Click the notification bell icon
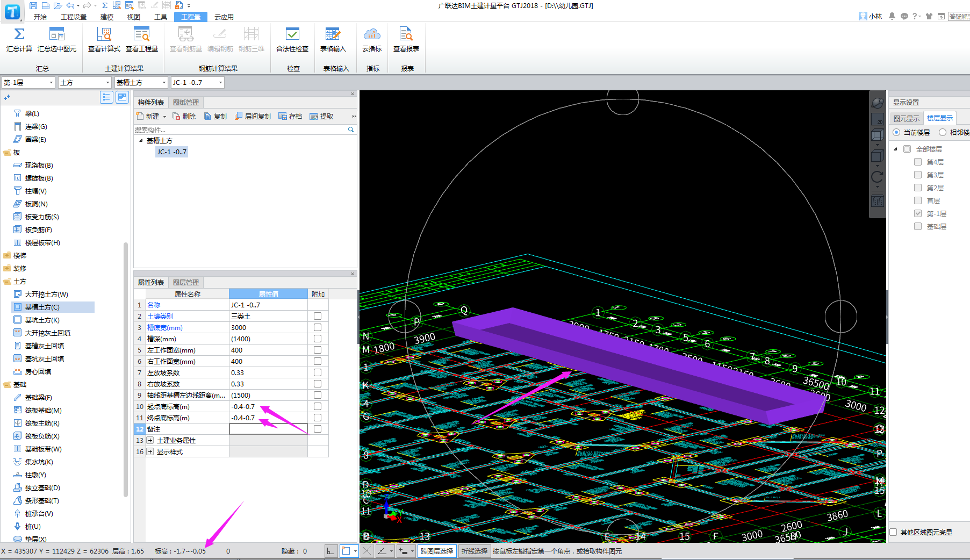970x560 pixels. 892,16
